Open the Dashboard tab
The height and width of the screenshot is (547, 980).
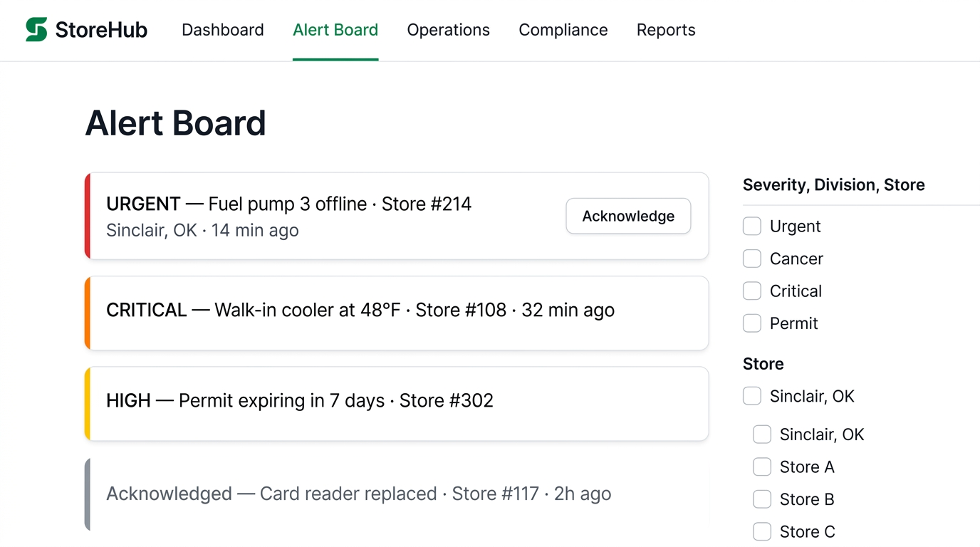223,30
